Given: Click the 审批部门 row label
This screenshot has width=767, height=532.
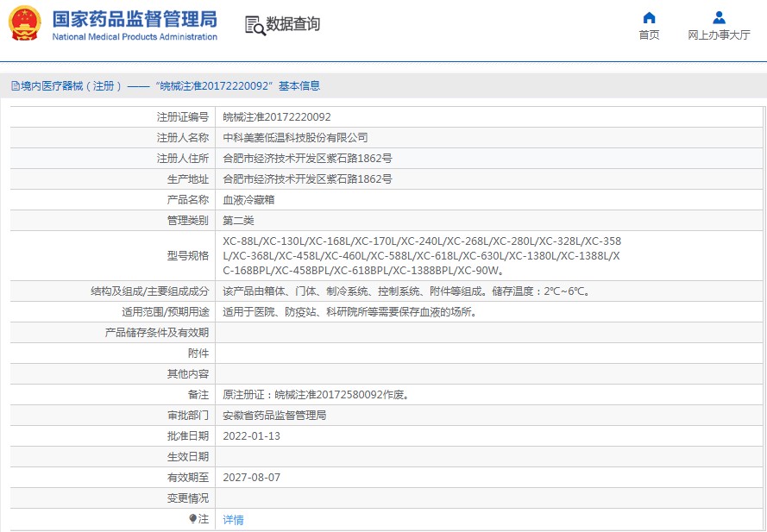Looking at the screenshot, I should (x=188, y=415).
